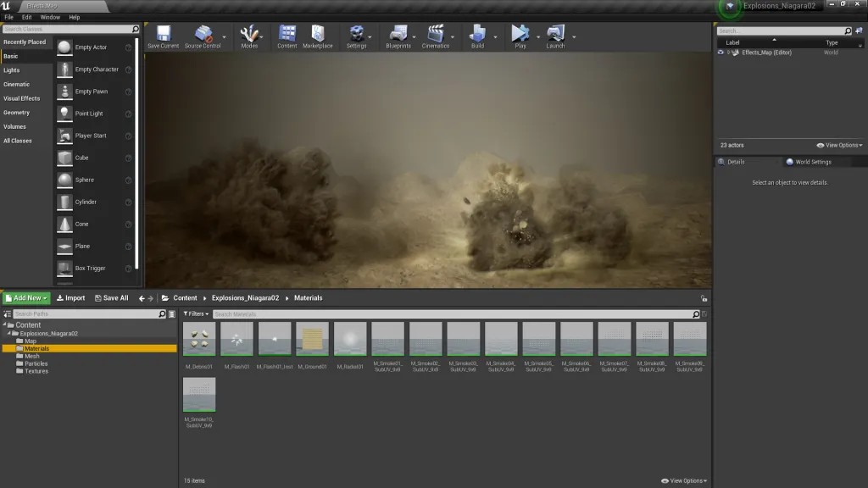Open the Marketplace toolbar icon
This screenshot has height=488, width=868.
click(x=318, y=35)
